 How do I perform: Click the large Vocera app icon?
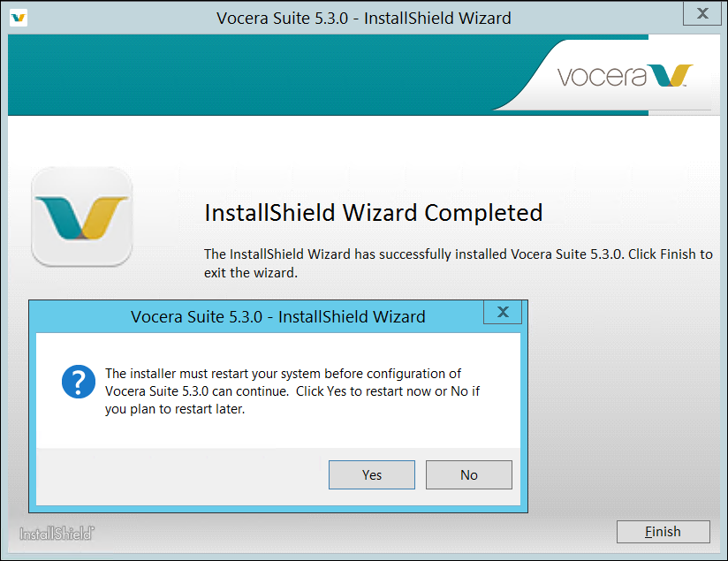point(81,217)
